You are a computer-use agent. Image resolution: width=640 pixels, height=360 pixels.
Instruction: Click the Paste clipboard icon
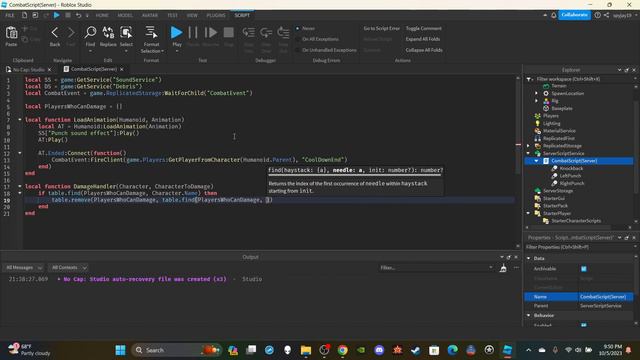coord(11,33)
